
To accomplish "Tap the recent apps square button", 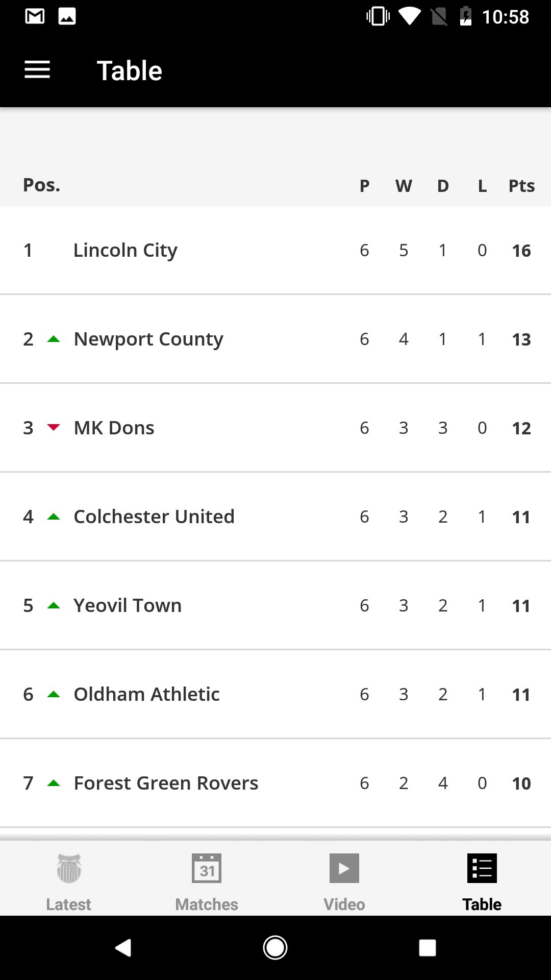I will point(427,948).
